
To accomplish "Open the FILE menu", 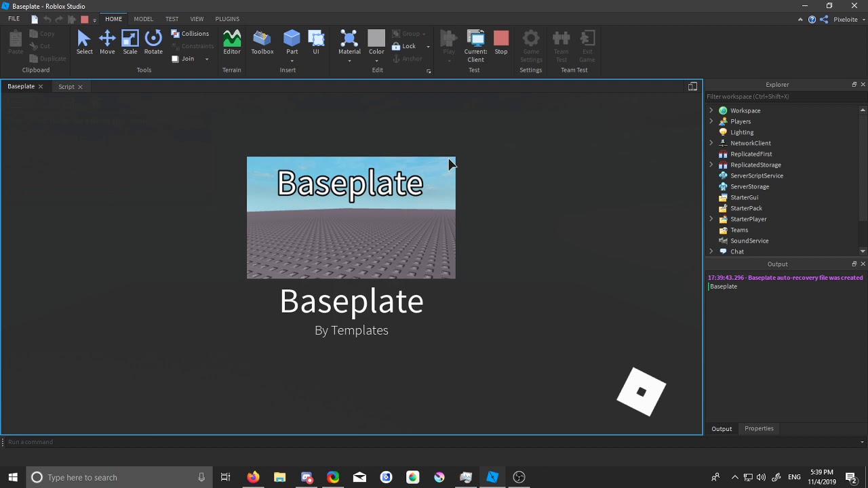I will tap(14, 19).
